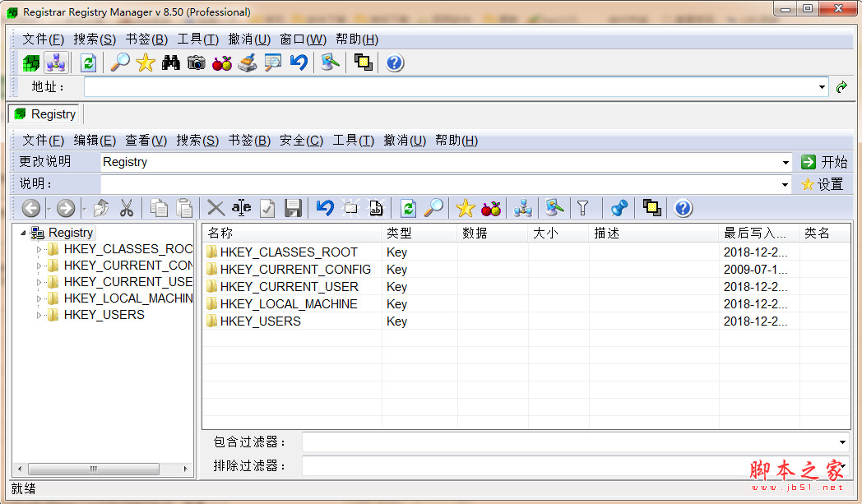Refresh using the main toolbar refresh icon
This screenshot has height=504, width=862.
89,62
